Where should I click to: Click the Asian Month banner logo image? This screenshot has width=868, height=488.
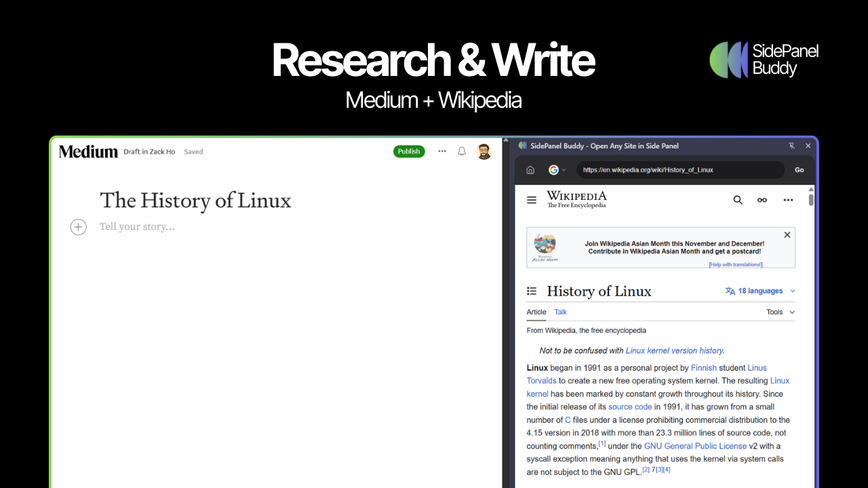(x=545, y=247)
